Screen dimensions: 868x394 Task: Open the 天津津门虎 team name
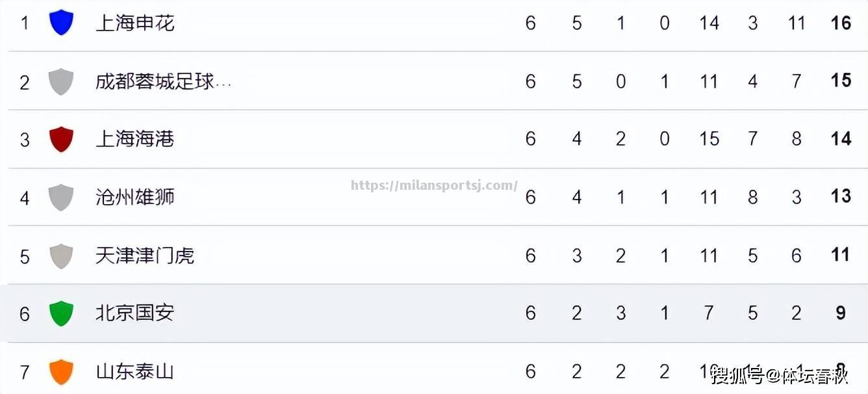[x=145, y=256]
